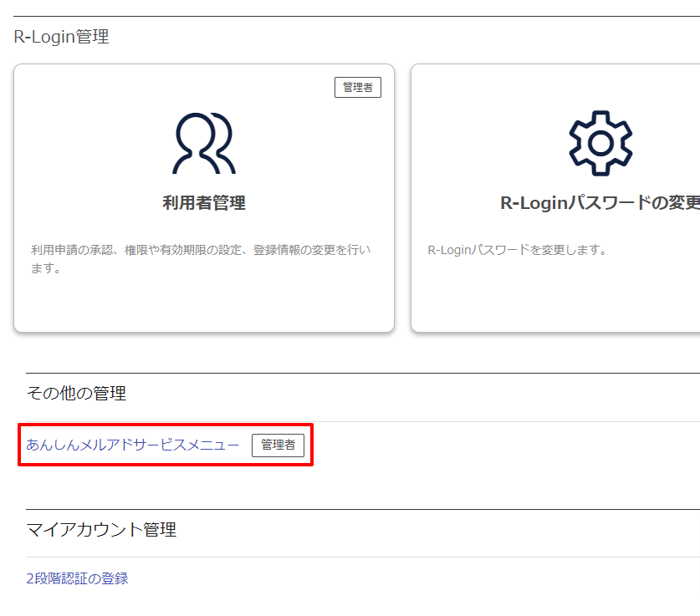Open the 利用者管理 users icon
Screen dimensions: 700x616
(x=204, y=143)
